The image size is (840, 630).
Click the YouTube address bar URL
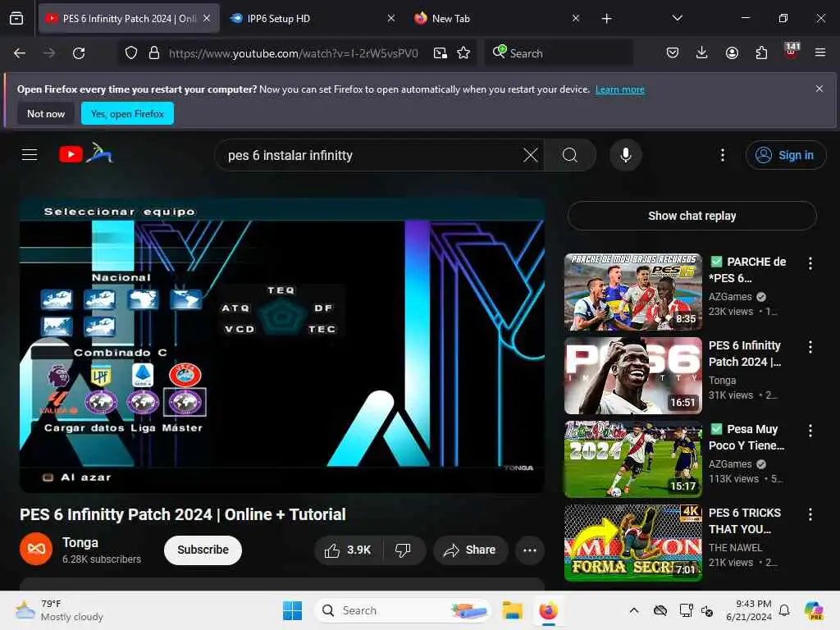coord(293,53)
